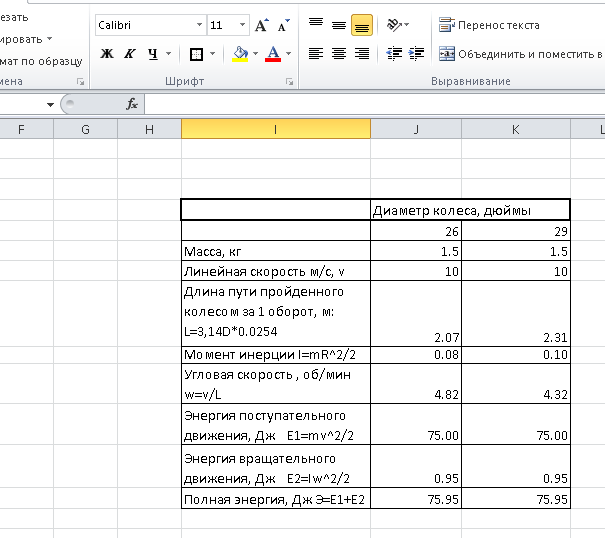The image size is (605, 538).
Task: Select column H header
Action: click(x=149, y=129)
